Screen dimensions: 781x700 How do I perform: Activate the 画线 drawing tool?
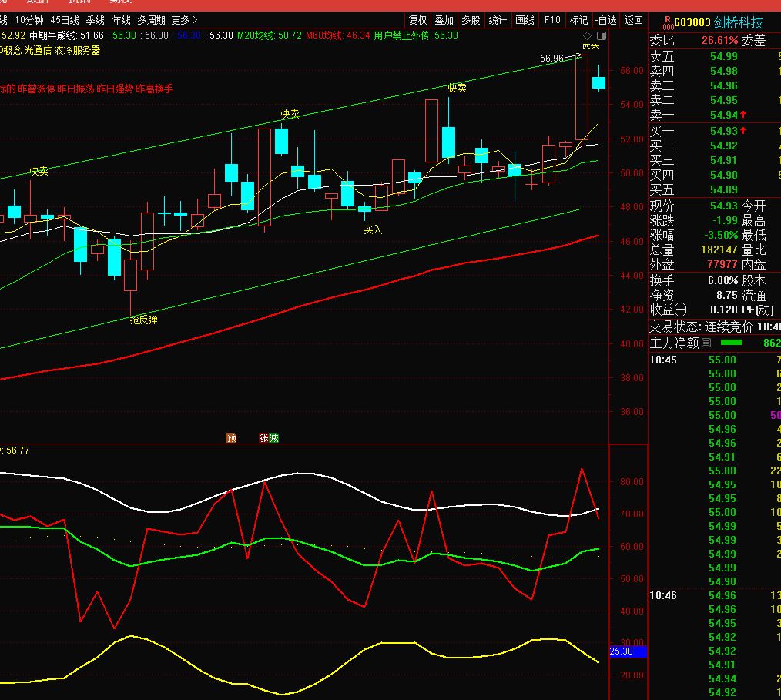click(x=525, y=21)
